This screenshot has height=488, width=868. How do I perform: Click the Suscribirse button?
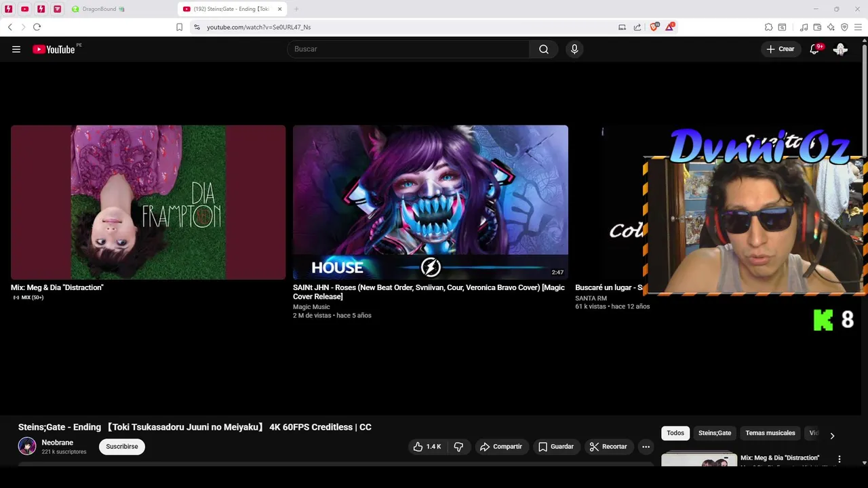coord(122,447)
